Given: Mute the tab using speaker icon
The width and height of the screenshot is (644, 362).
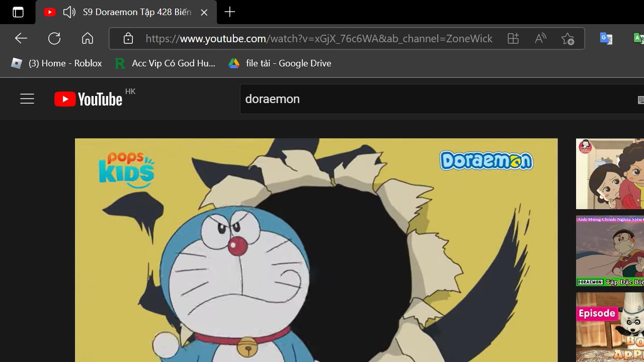Looking at the screenshot, I should pos(69,12).
